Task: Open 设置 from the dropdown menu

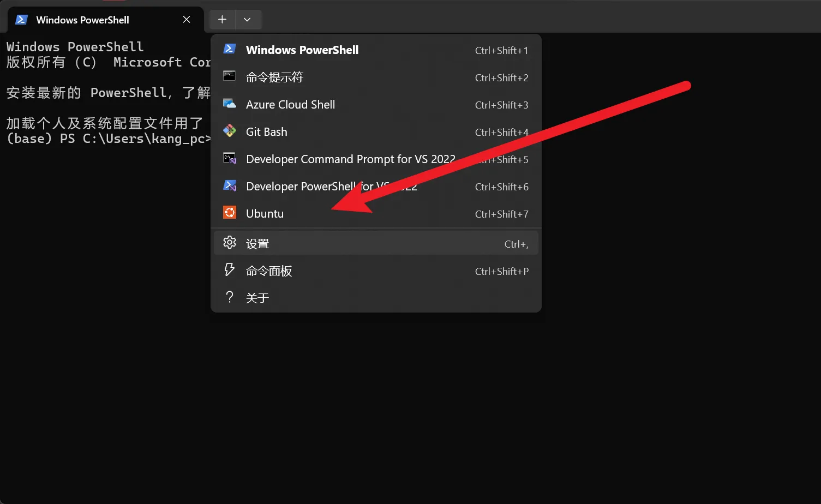Action: [x=376, y=243]
